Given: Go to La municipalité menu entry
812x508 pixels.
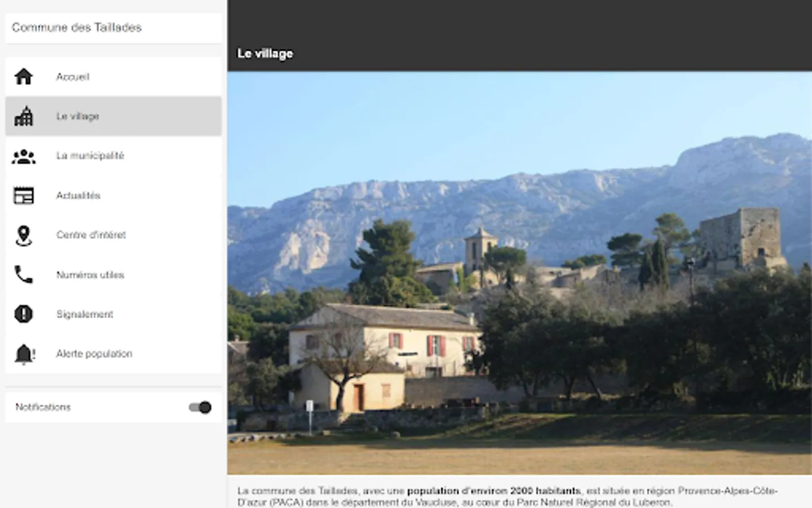Looking at the screenshot, I should click(x=113, y=156).
